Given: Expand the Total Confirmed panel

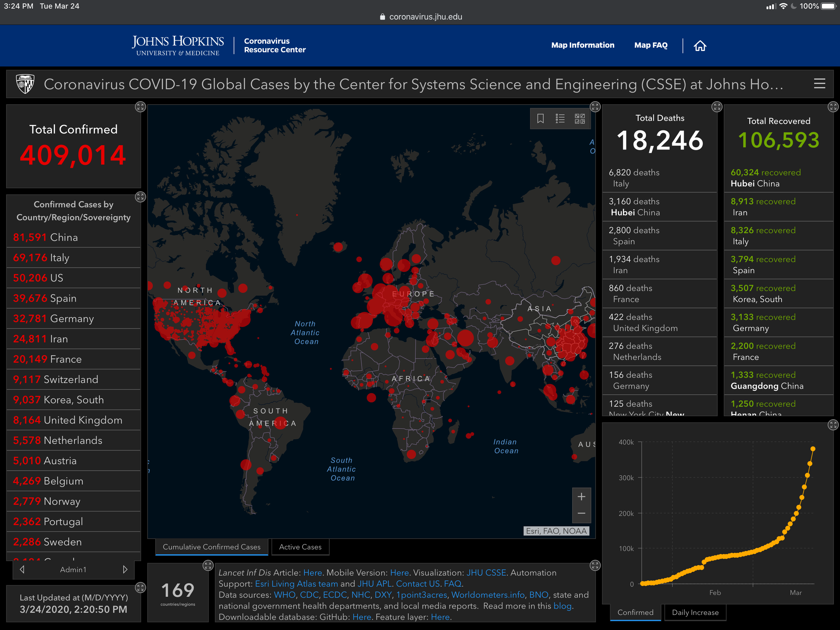Looking at the screenshot, I should pyautogui.click(x=140, y=107).
